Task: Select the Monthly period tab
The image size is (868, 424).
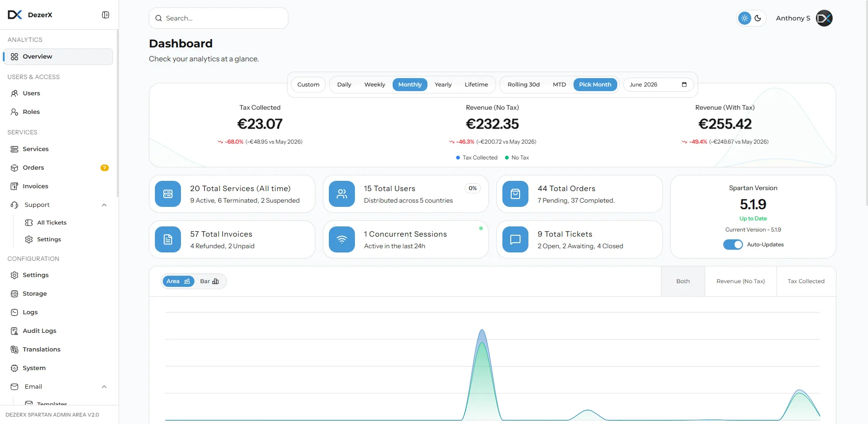Action: pyautogui.click(x=410, y=85)
